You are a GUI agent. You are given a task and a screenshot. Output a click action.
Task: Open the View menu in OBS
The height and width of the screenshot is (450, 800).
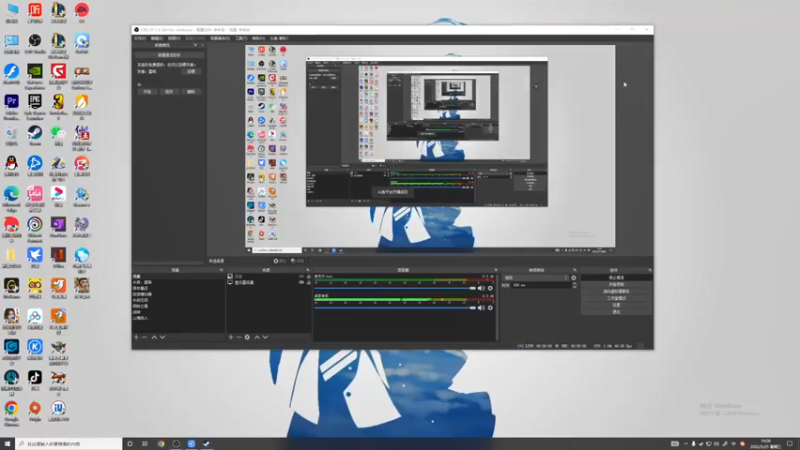[174, 38]
